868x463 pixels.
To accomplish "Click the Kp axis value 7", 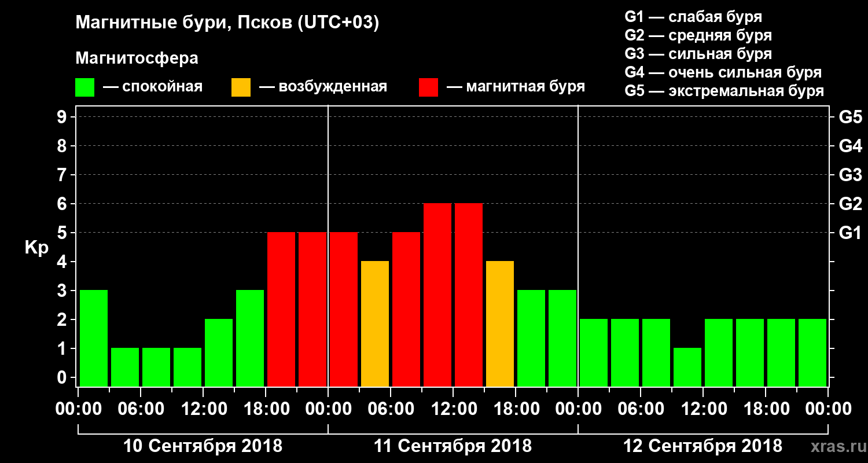I will (x=63, y=175).
